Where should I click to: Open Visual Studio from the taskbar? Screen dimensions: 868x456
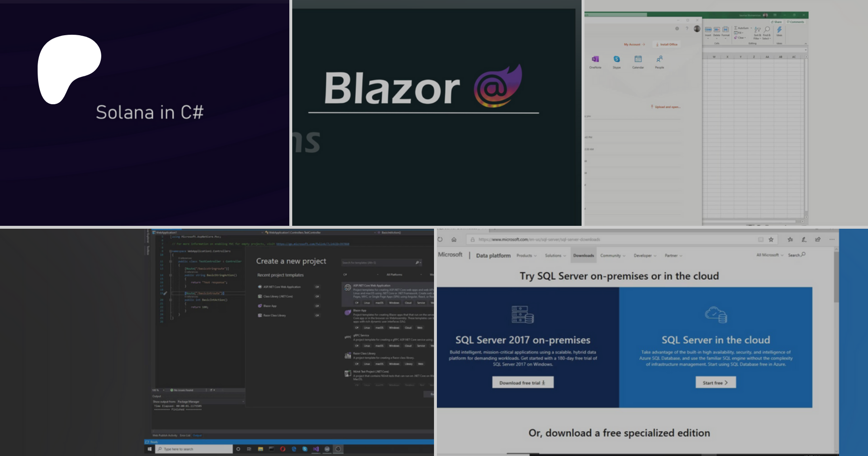click(x=316, y=449)
